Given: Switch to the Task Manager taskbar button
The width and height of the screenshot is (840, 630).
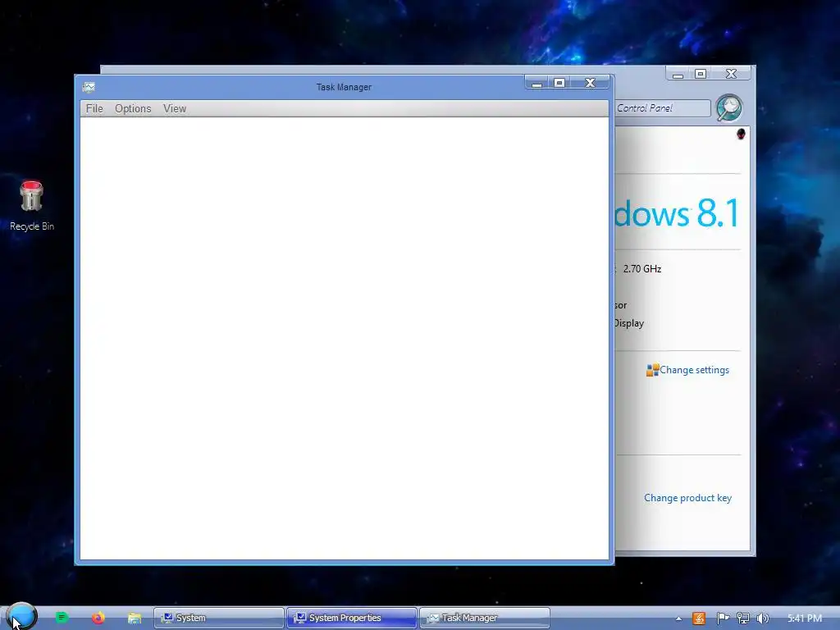Looking at the screenshot, I should [x=484, y=618].
